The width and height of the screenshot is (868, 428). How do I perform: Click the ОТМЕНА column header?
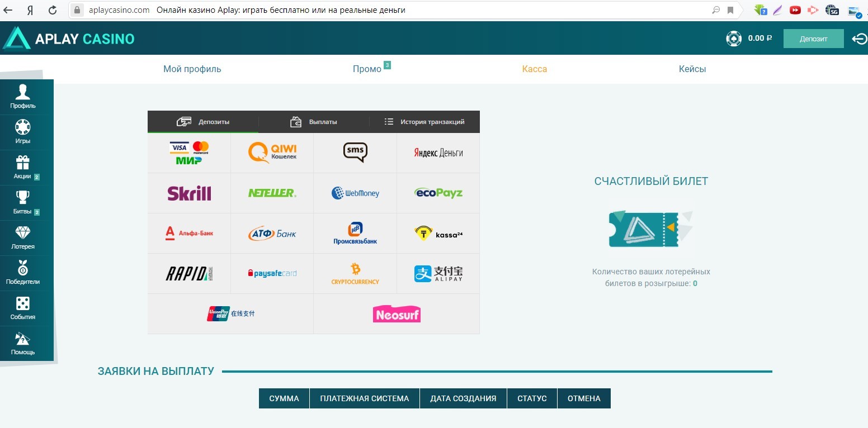[x=584, y=398]
